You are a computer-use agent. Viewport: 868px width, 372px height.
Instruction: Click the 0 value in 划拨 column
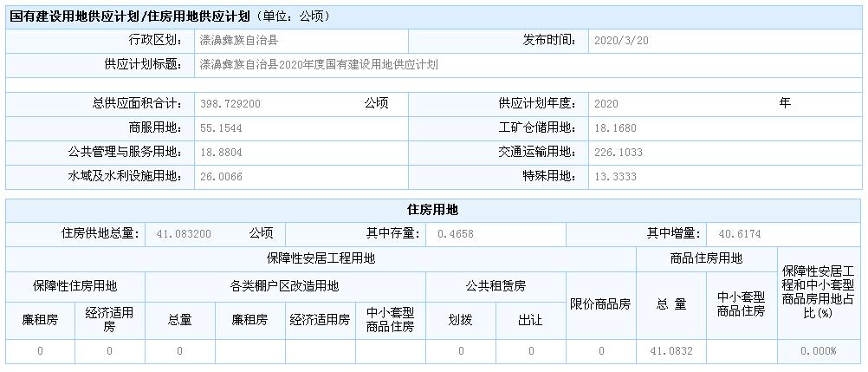click(461, 351)
